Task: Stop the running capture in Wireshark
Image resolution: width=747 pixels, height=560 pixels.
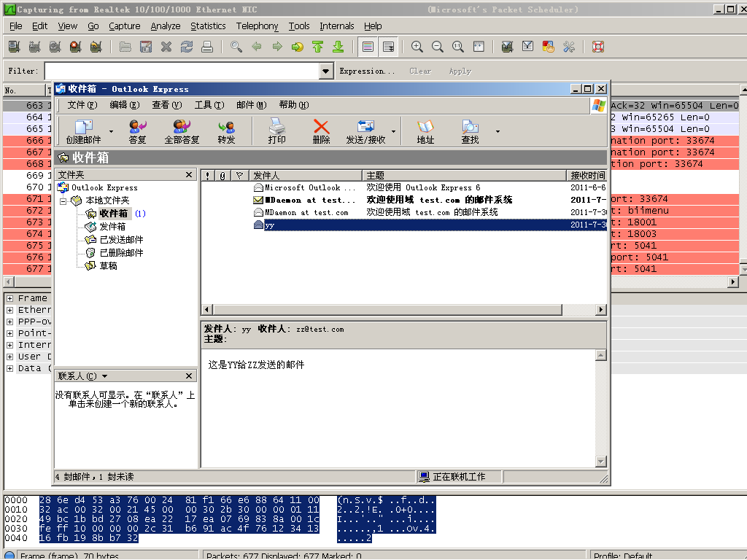Action: [75, 47]
